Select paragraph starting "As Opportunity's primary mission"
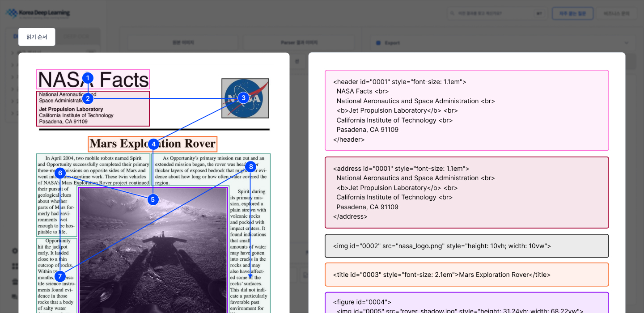This screenshot has width=644, height=313. point(212,170)
